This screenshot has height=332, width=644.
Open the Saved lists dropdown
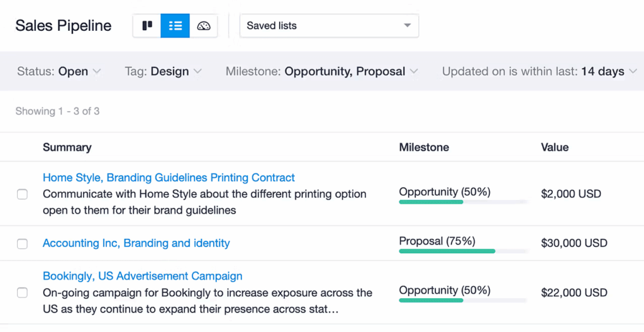click(329, 26)
